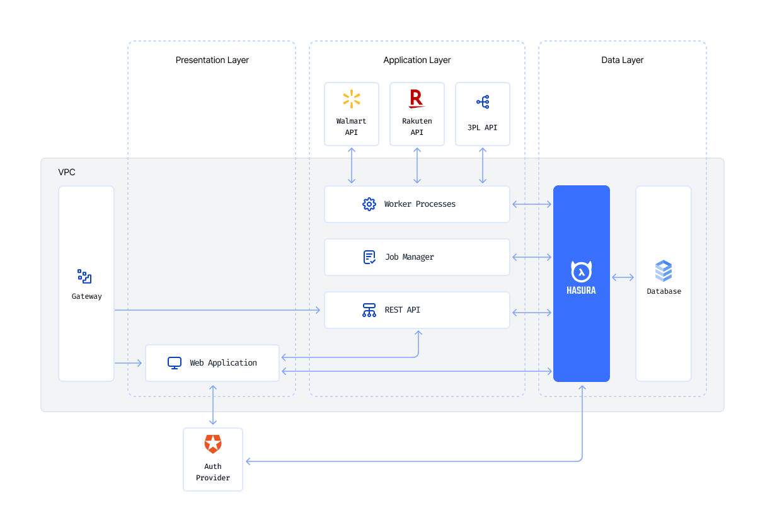Click the 3PL API text label
This screenshot has width=765, height=532.
coord(483,127)
